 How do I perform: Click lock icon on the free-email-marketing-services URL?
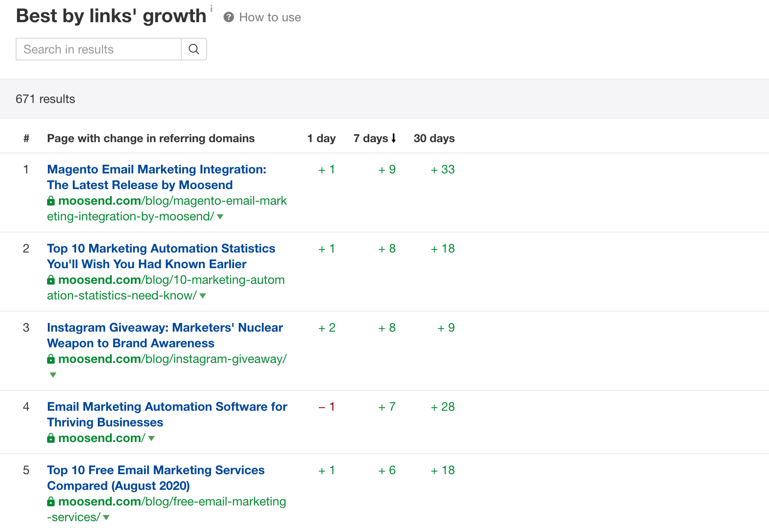click(51, 501)
